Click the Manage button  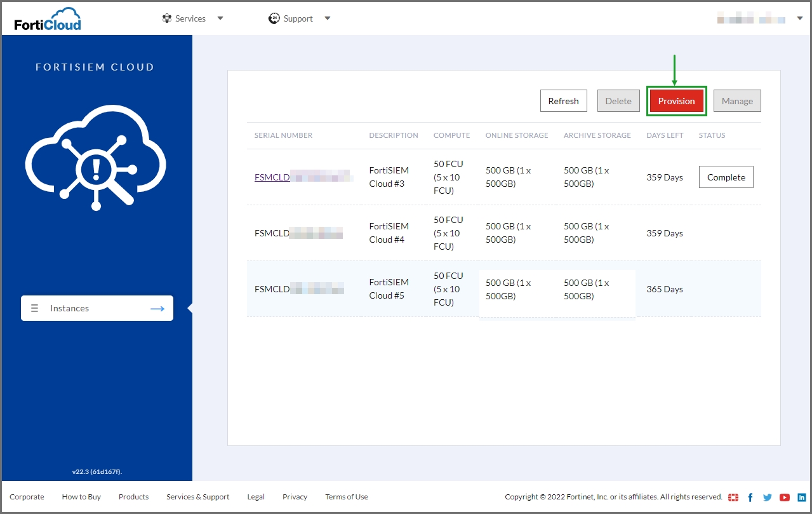[736, 101]
